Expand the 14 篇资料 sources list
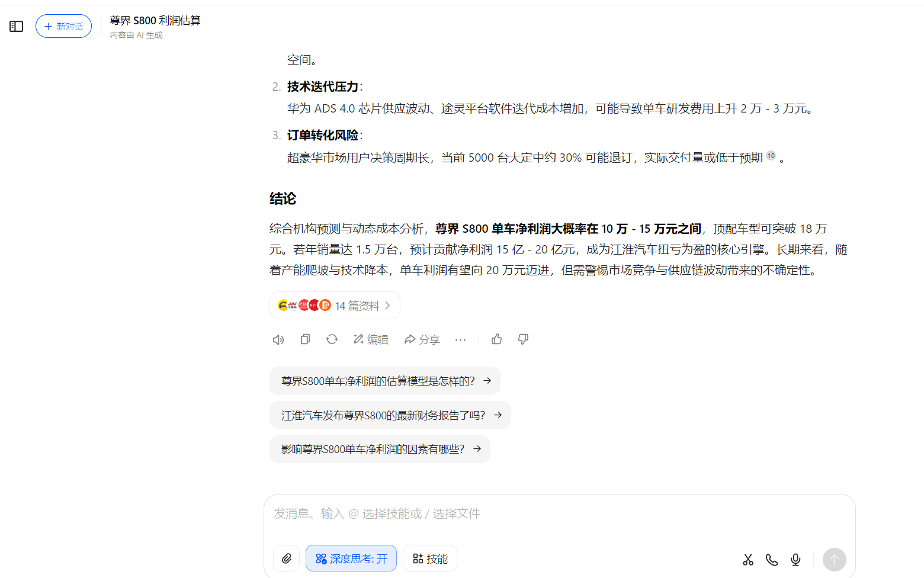 tap(335, 306)
